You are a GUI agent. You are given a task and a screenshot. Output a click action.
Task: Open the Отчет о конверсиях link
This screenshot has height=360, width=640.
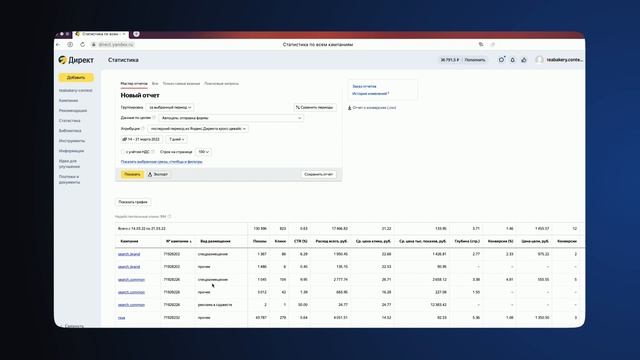(374, 108)
